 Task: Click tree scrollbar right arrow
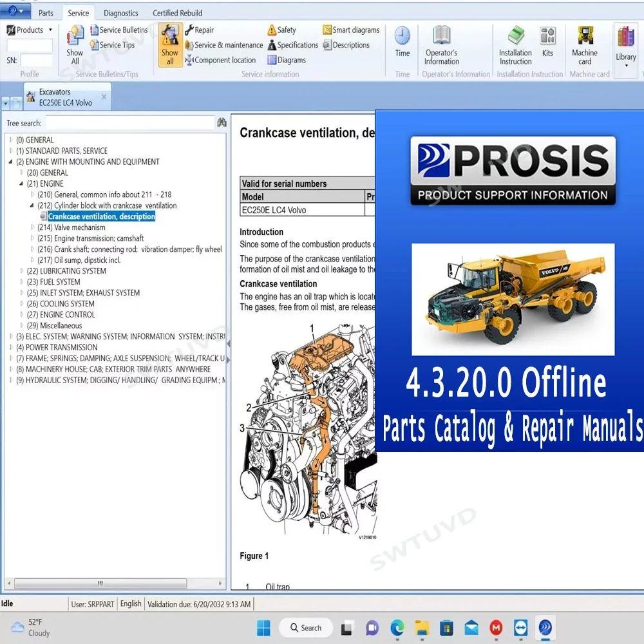click(220, 583)
